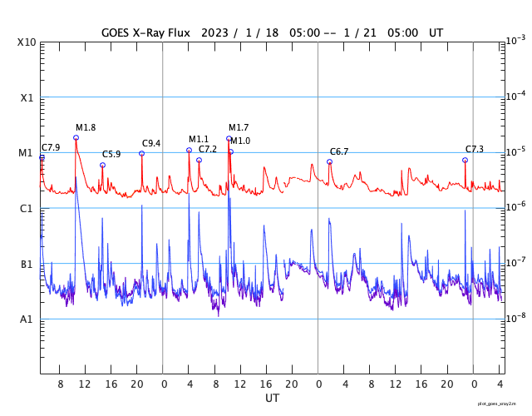
Task: Click the C6.7 flare annotation text
Action: pos(339,151)
